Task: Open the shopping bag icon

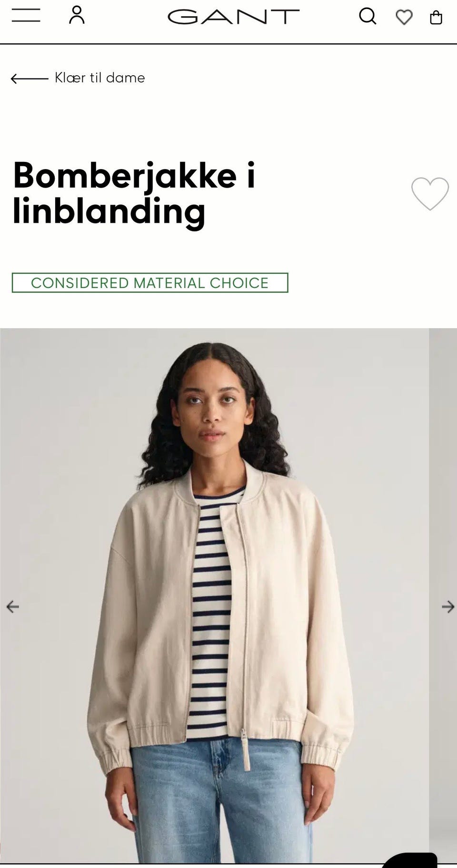Action: [x=436, y=18]
